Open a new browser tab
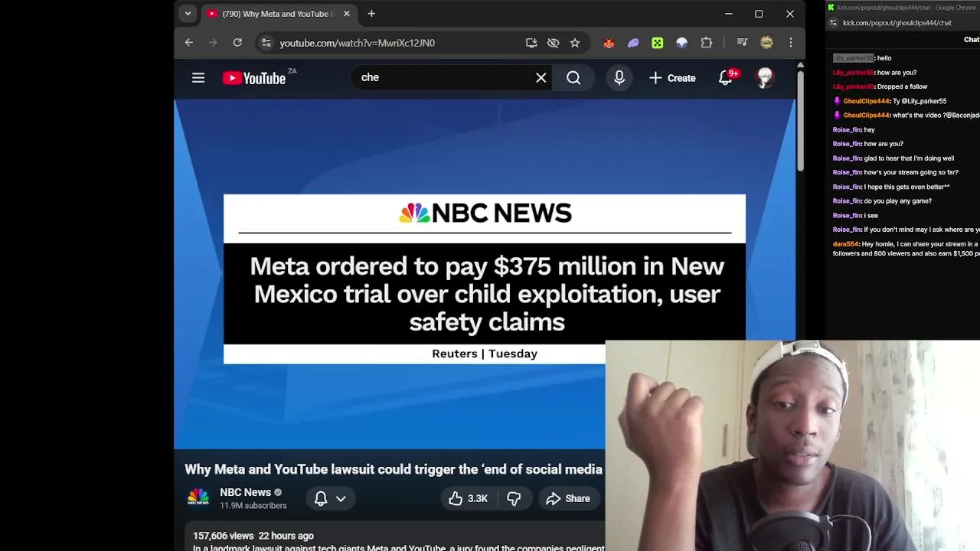The image size is (980, 551). (371, 14)
